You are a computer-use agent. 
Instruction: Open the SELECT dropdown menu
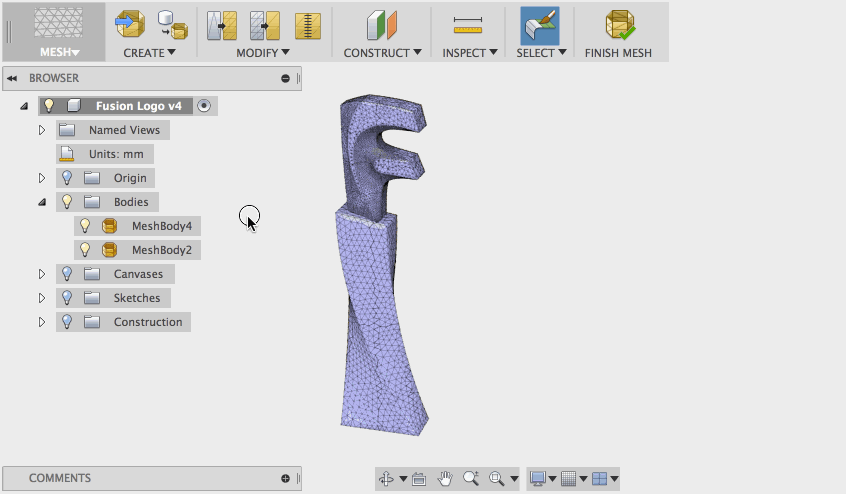pos(541,53)
